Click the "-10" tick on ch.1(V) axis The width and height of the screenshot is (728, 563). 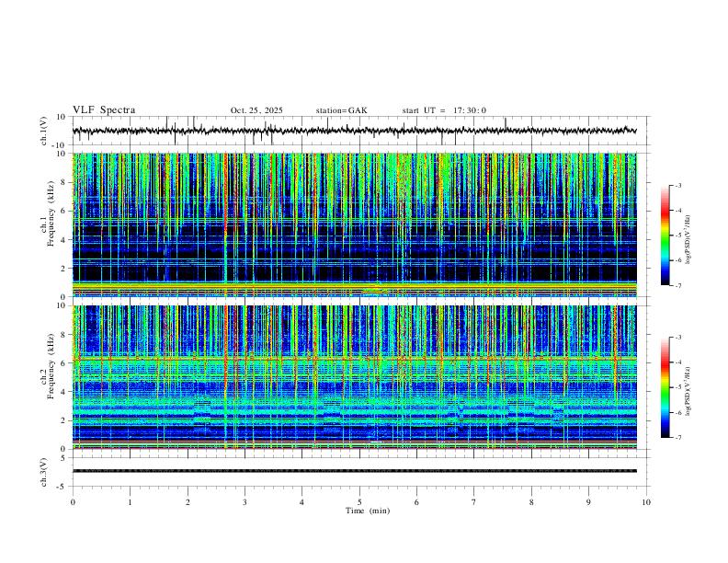click(58, 146)
